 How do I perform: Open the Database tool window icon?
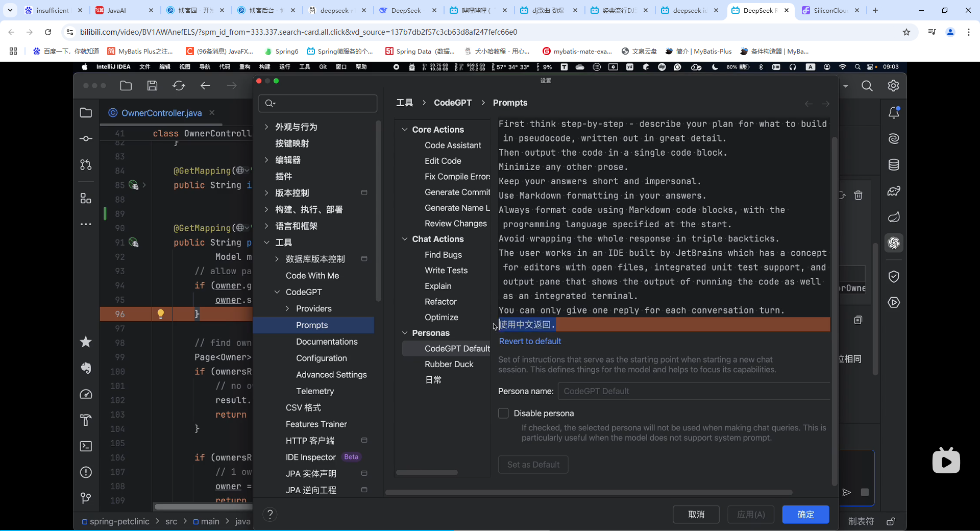click(x=894, y=165)
